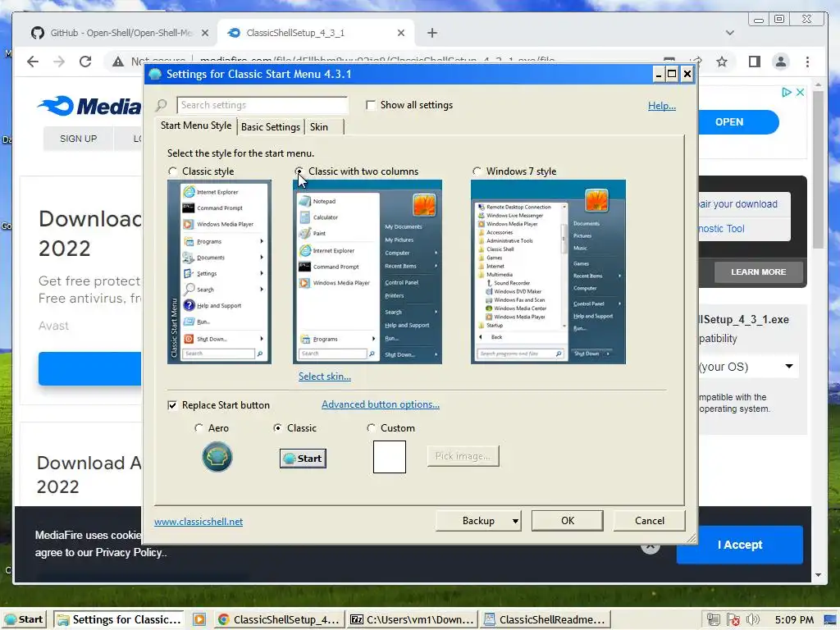Viewport: 840px width, 630px height.
Task: Click the Classic style menu preview thumbnail
Action: pos(219,272)
